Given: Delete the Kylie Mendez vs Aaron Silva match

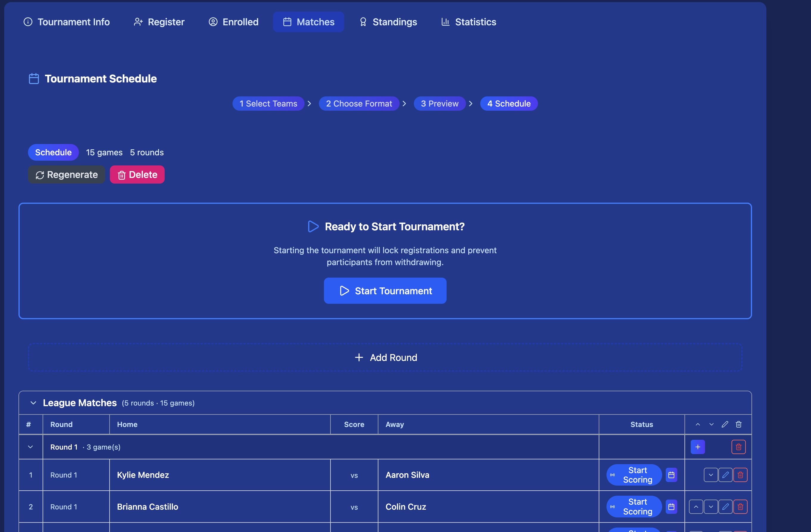Looking at the screenshot, I should point(740,475).
